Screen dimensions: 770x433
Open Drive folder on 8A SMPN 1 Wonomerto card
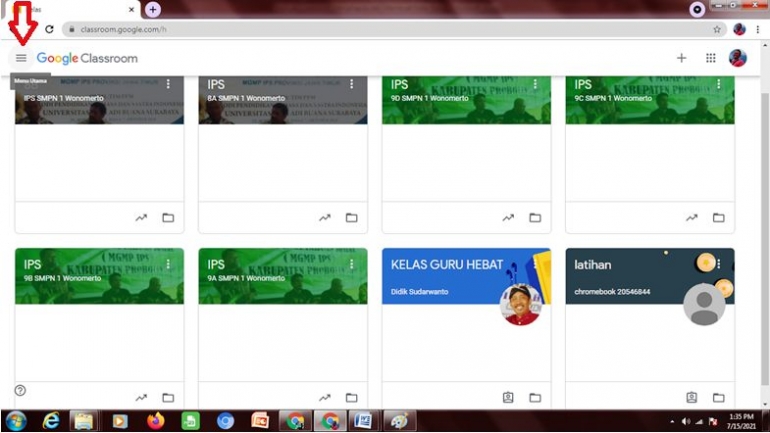click(x=352, y=217)
